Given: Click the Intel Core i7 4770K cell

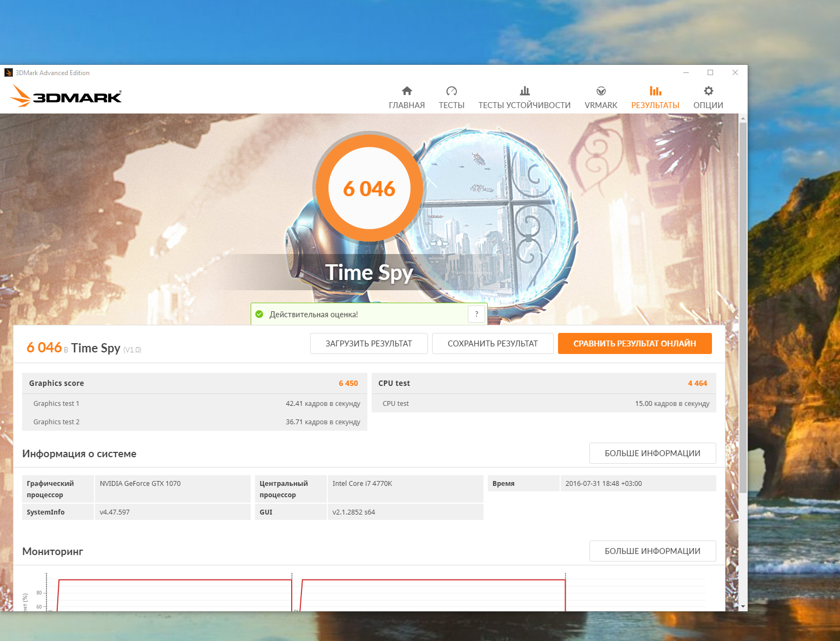Looking at the screenshot, I should click(x=405, y=489).
